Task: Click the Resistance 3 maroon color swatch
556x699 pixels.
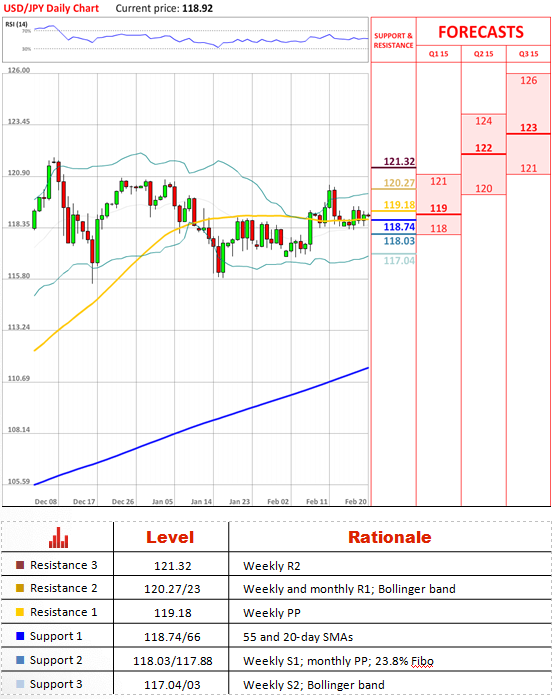Action: coord(20,565)
